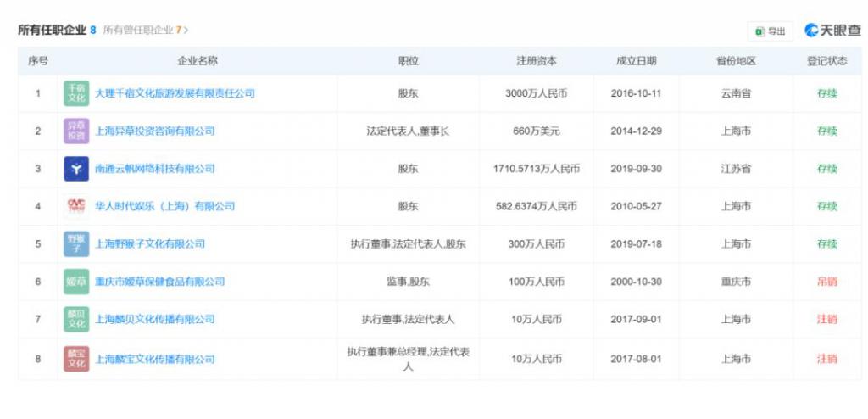This screenshot has width=868, height=419.
Task: Select the date 2019-09-30
Action: (636, 169)
